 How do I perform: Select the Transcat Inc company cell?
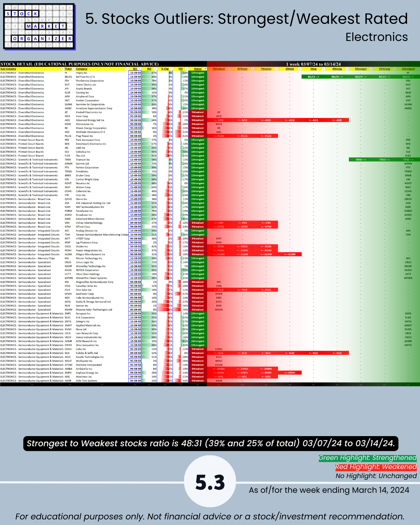101,160
